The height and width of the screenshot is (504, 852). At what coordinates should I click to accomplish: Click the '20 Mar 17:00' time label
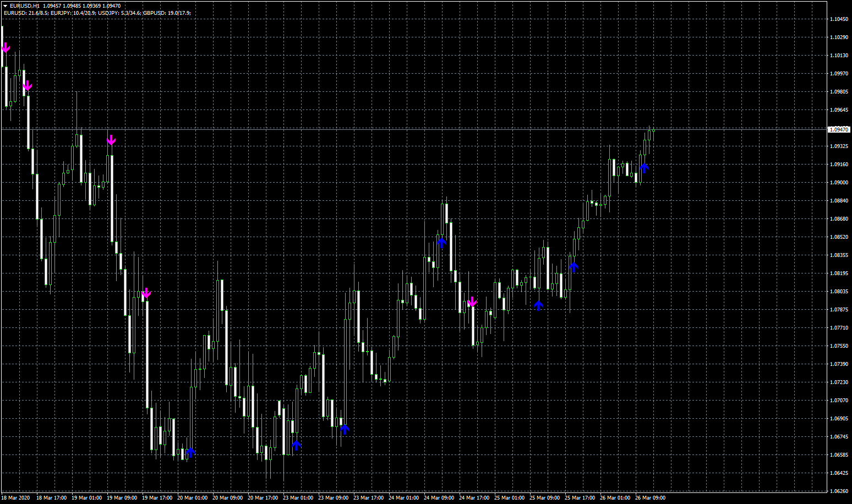(x=263, y=498)
